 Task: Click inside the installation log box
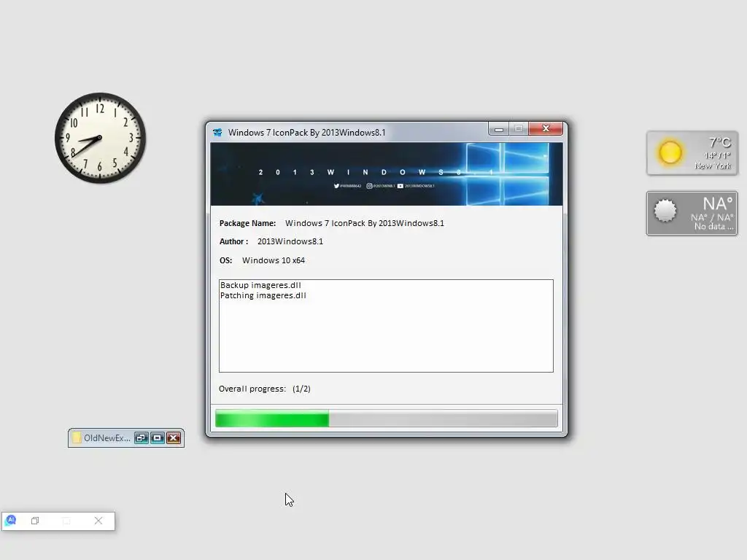point(386,326)
